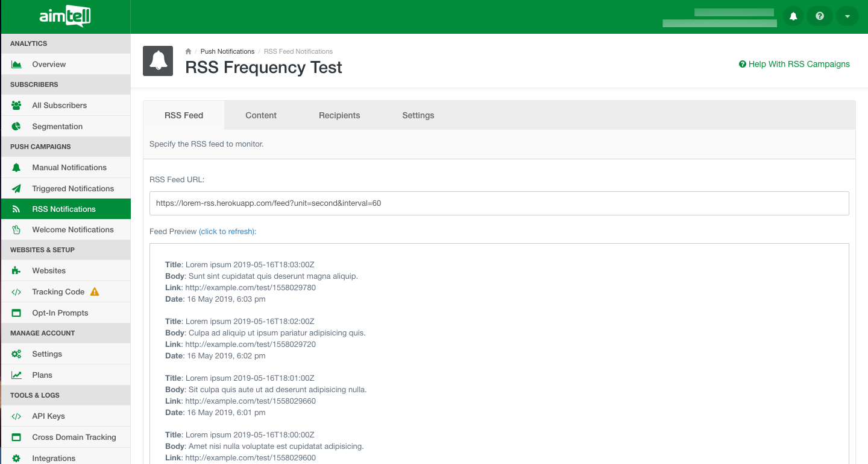Expand the account dropdown arrow in header
The height and width of the screenshot is (464, 868).
847,16
